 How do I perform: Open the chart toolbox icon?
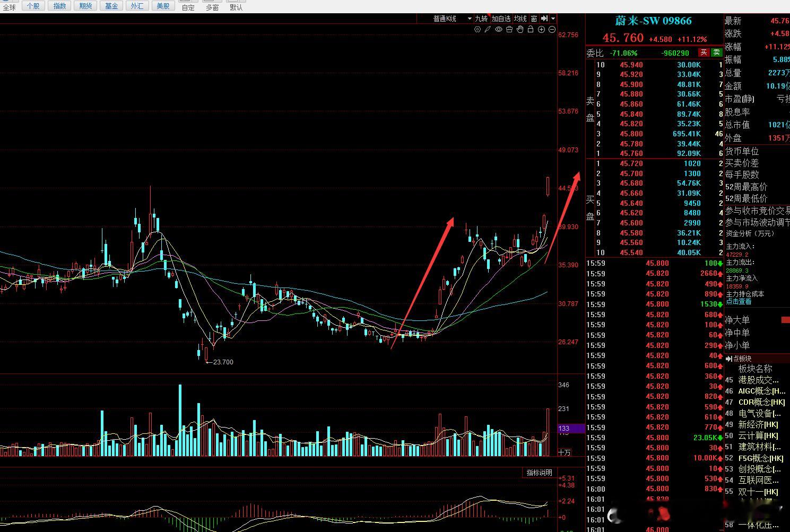(x=509, y=30)
